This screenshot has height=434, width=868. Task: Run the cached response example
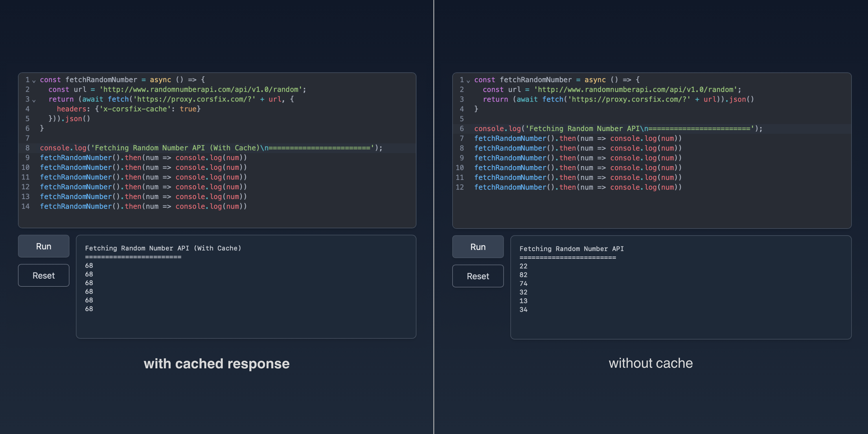43,246
